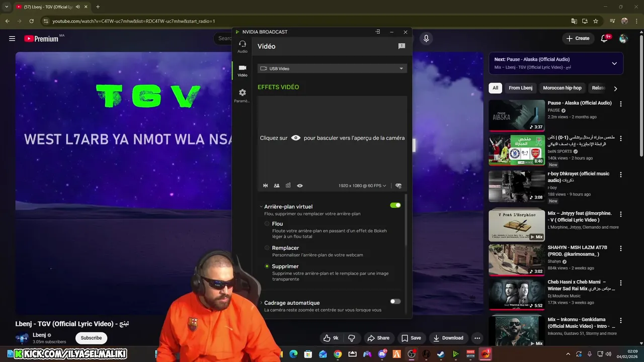This screenshot has width=644, height=362.
Task: Open more actions three-dot under video
Action: click(477, 338)
